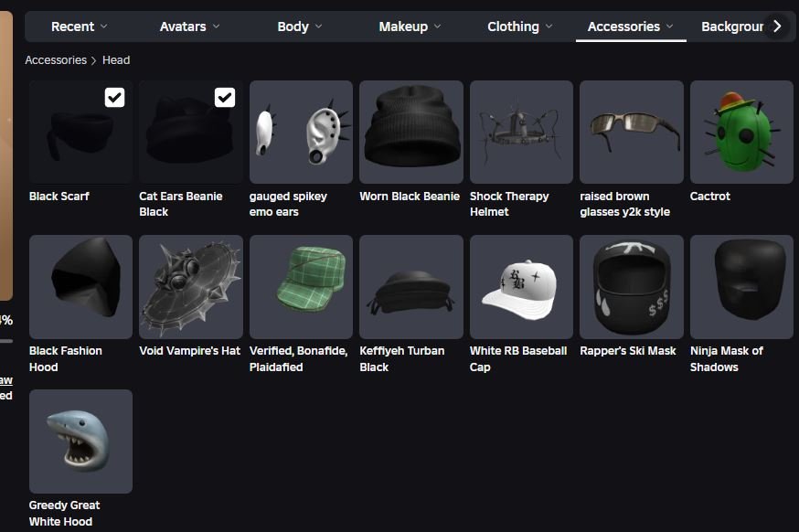Pick the green Verified, Bonafide, Plaidafied cap
The height and width of the screenshot is (532, 799).
(301, 287)
